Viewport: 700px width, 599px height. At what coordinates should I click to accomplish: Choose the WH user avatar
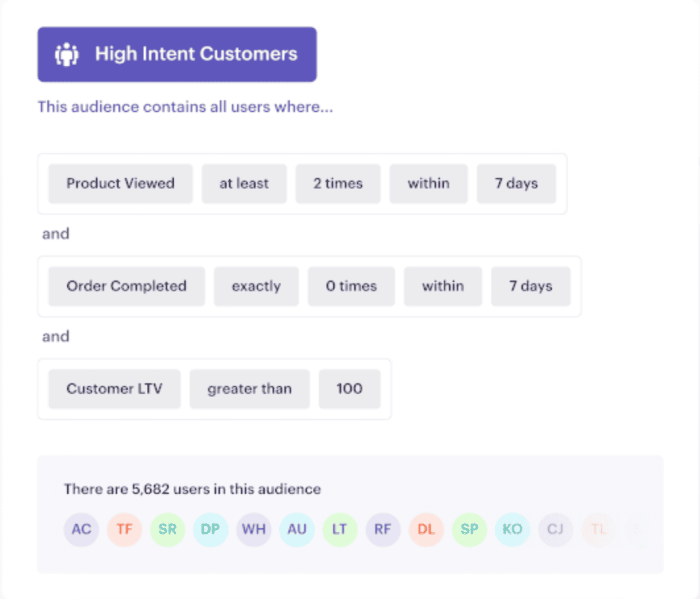click(254, 529)
